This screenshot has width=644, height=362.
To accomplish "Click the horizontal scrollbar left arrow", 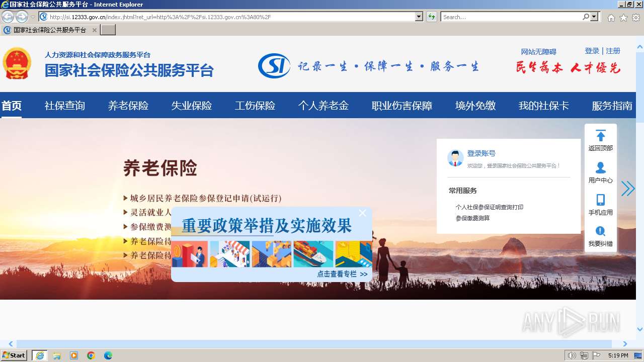I will pyautogui.click(x=11, y=344).
